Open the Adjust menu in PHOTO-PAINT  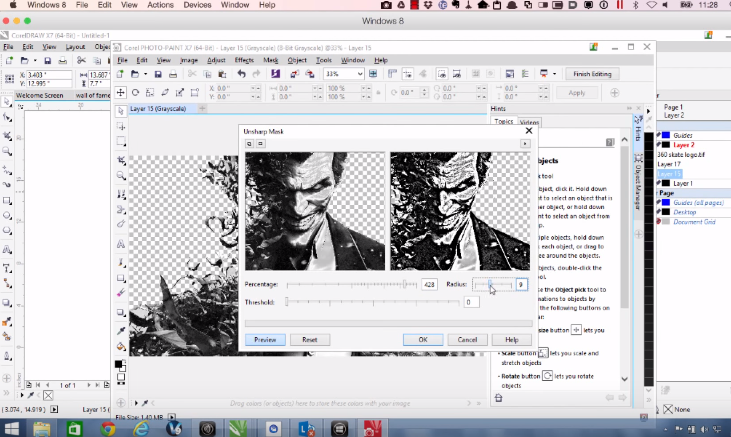pyautogui.click(x=216, y=60)
